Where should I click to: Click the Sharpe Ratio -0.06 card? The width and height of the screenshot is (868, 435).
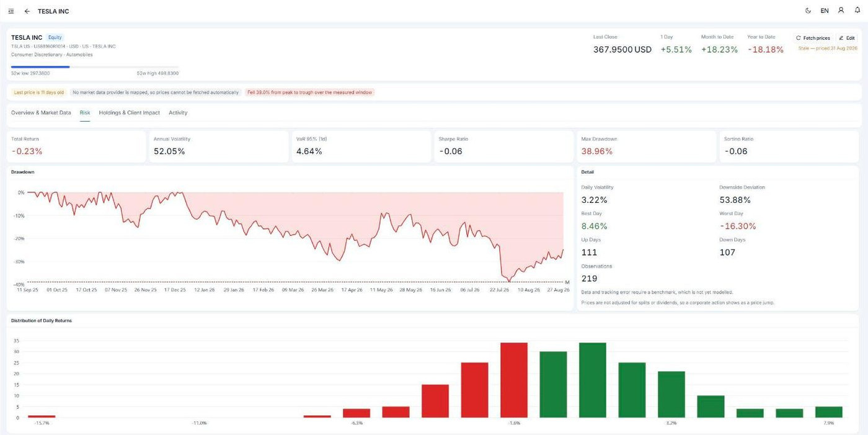click(503, 146)
